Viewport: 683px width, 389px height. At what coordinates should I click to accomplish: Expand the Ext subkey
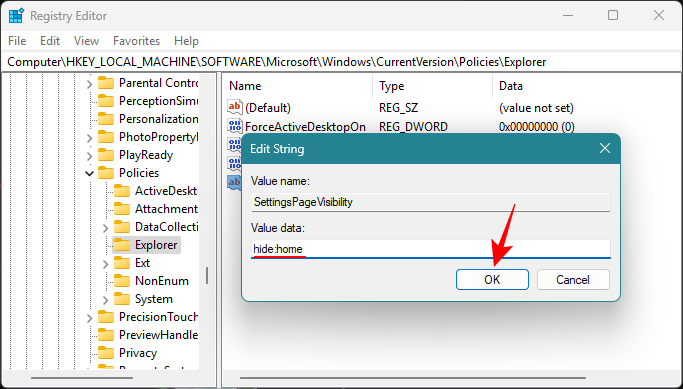click(105, 264)
